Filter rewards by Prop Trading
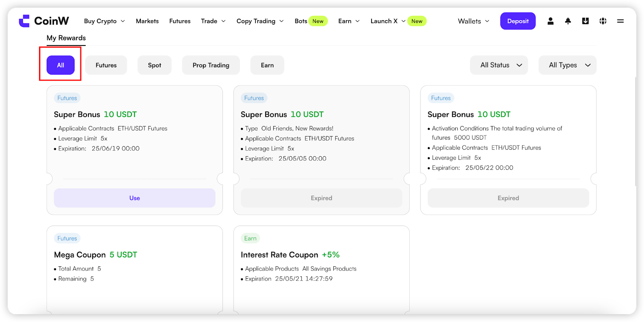This screenshot has height=322, width=644. pos(211,65)
